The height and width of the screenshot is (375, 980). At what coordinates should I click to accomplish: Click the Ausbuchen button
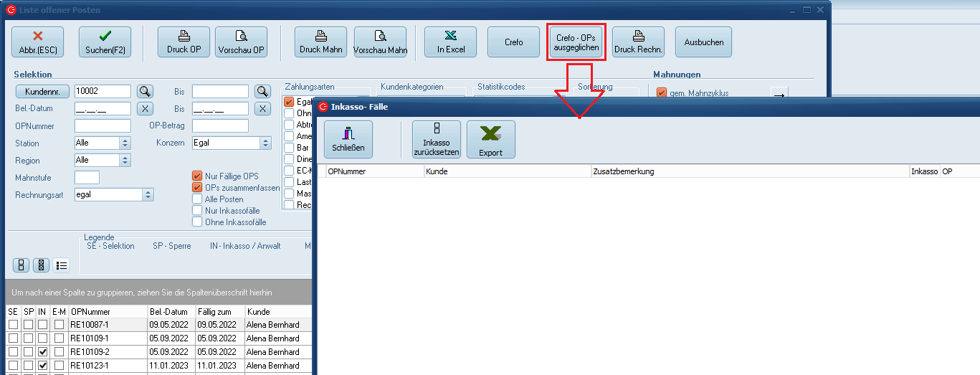click(703, 42)
